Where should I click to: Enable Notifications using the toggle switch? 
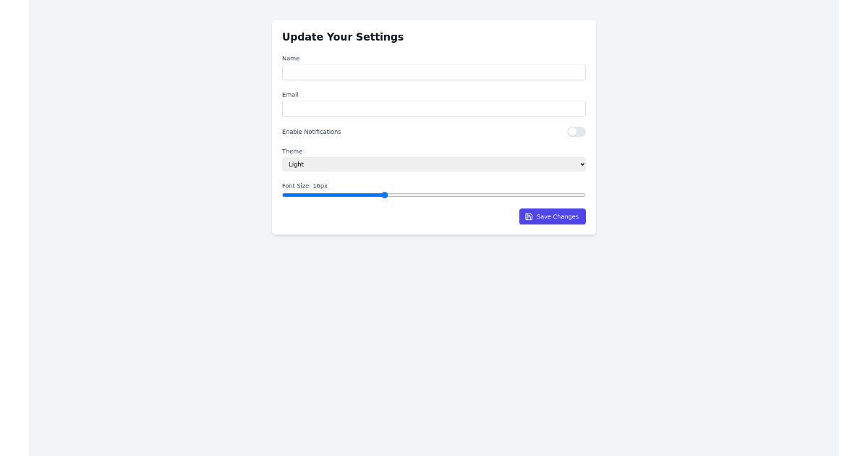pos(576,132)
